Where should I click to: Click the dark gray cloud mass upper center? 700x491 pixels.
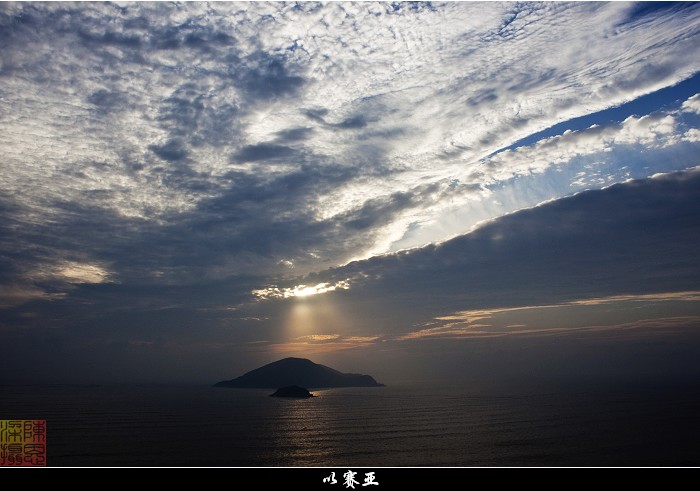pyautogui.click(x=270, y=150)
